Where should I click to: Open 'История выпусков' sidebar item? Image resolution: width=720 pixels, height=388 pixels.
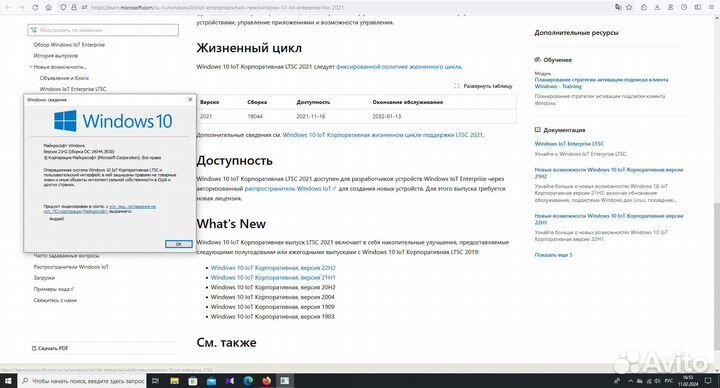pos(56,56)
